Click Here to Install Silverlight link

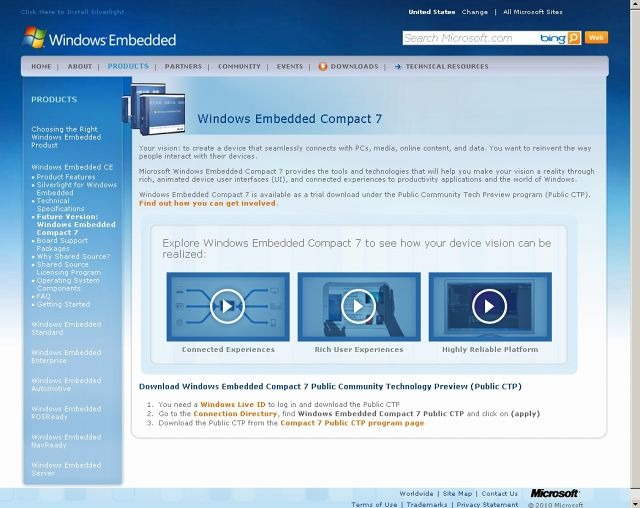73,12
